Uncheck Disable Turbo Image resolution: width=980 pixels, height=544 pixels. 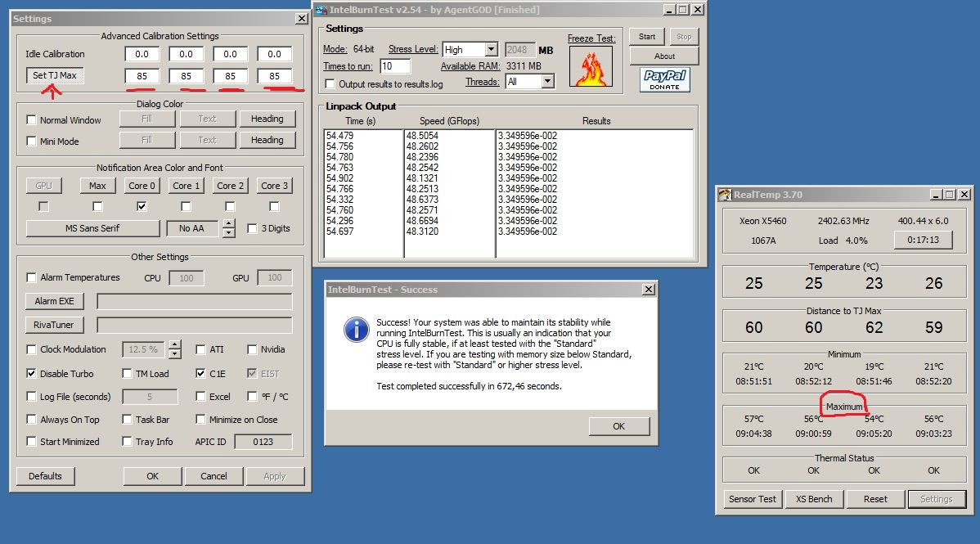coord(31,373)
